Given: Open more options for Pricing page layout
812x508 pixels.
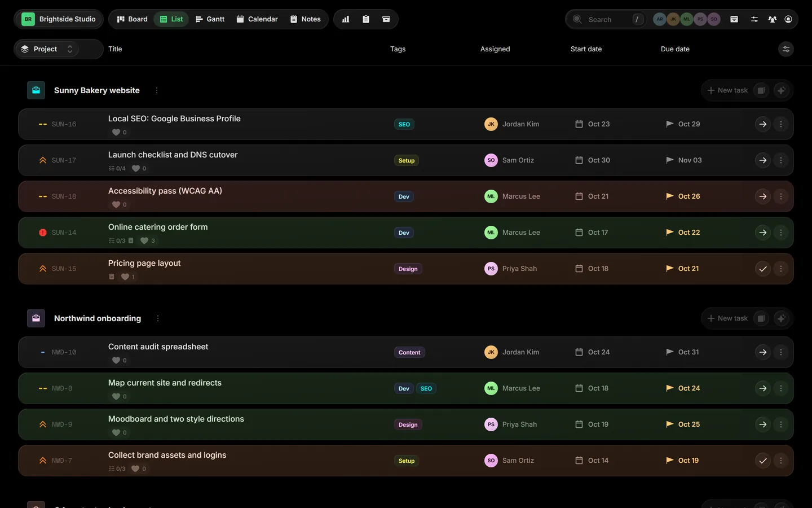Looking at the screenshot, I should click(781, 269).
